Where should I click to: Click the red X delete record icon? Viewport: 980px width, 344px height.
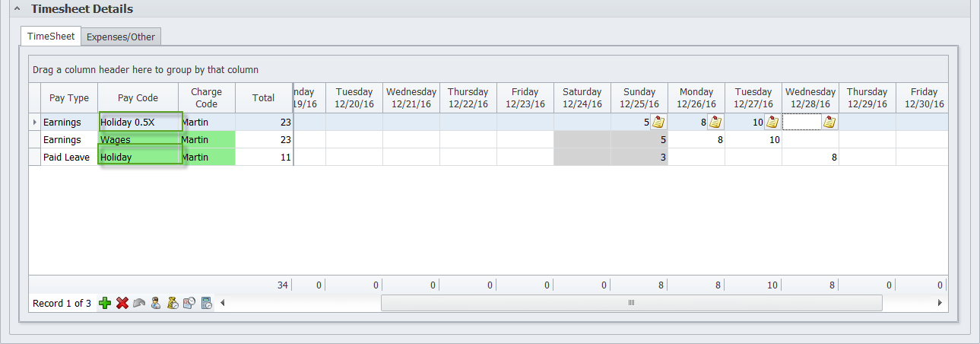[122, 304]
